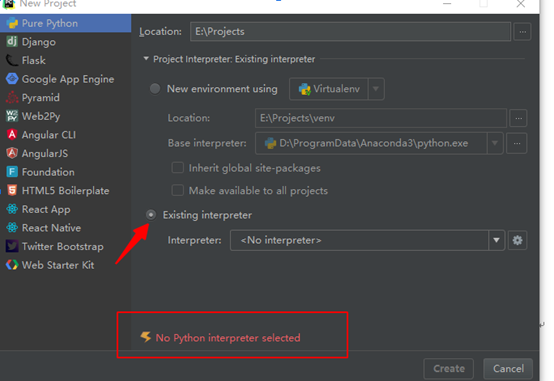The height and width of the screenshot is (381, 554).
Task: Click the warning lightning bolt icon
Action: [x=146, y=337]
